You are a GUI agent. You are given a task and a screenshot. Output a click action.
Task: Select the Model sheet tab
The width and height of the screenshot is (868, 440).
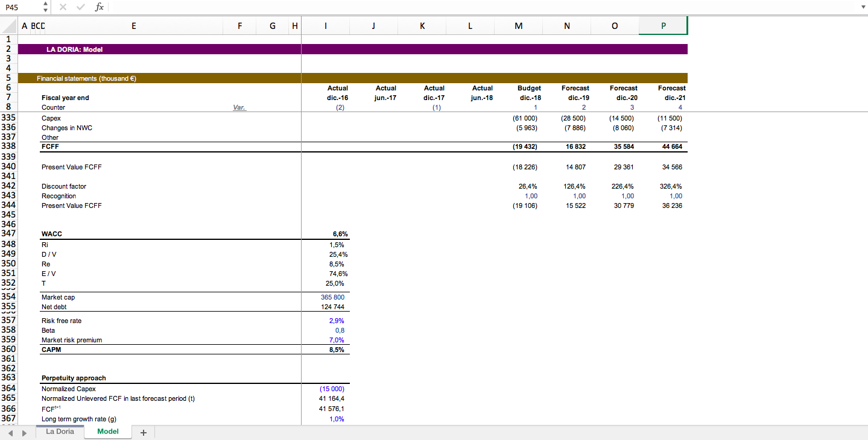click(x=108, y=432)
